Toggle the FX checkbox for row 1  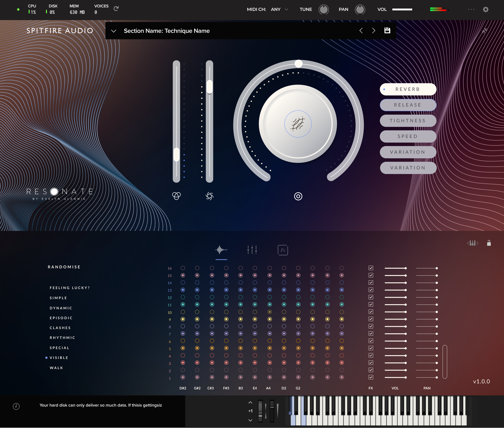(371, 377)
